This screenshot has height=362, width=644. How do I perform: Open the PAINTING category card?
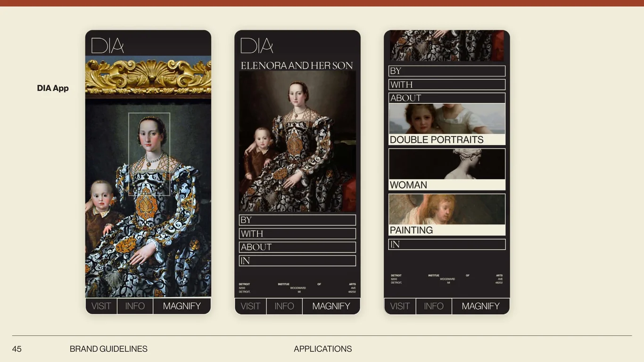coord(447,215)
